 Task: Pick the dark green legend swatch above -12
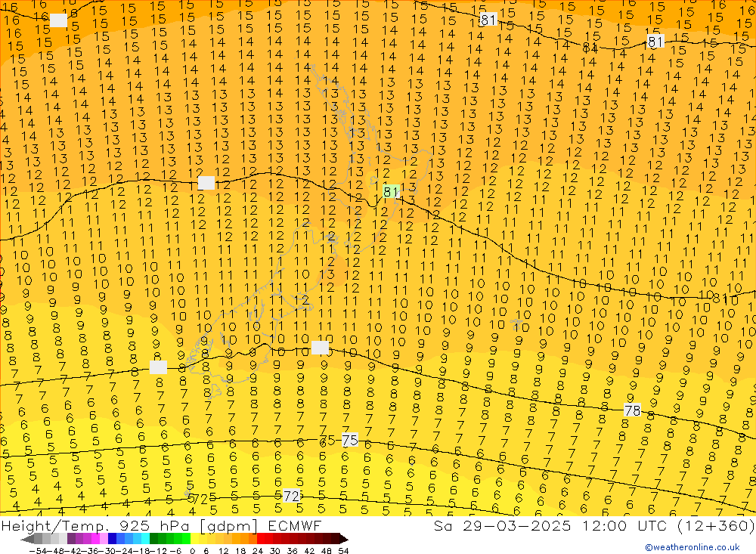153,539
